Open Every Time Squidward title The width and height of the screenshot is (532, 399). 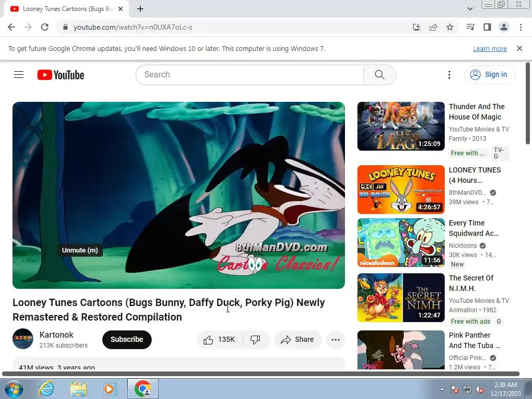[x=474, y=228]
